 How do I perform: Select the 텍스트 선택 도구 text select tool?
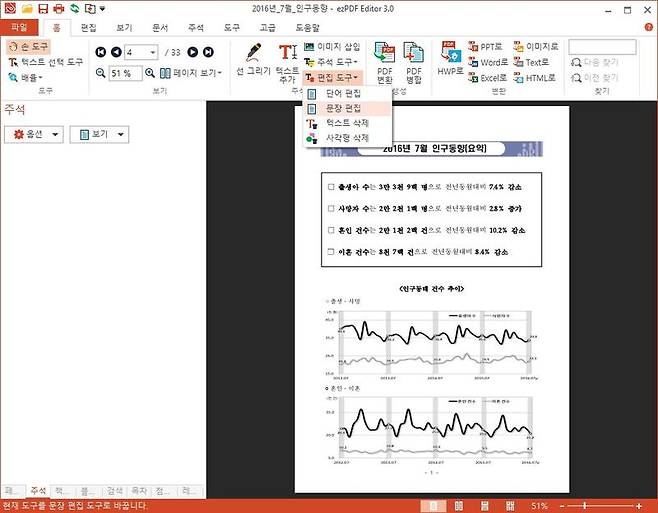pyautogui.click(x=46, y=62)
